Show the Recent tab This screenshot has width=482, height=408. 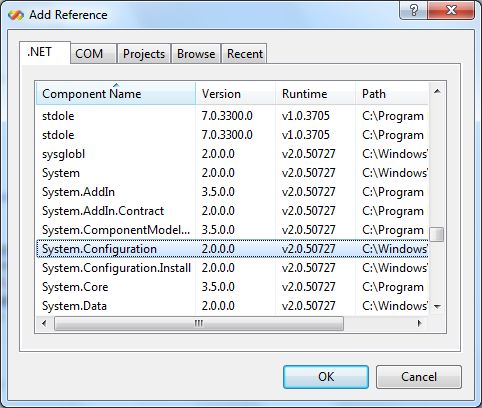pyautogui.click(x=245, y=54)
